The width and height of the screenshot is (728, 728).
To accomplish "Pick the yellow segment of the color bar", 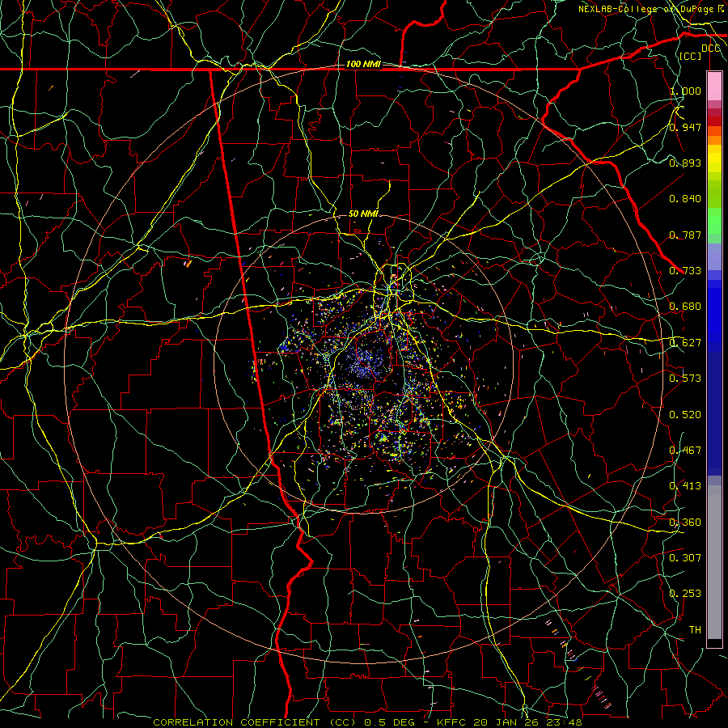I will (x=714, y=159).
